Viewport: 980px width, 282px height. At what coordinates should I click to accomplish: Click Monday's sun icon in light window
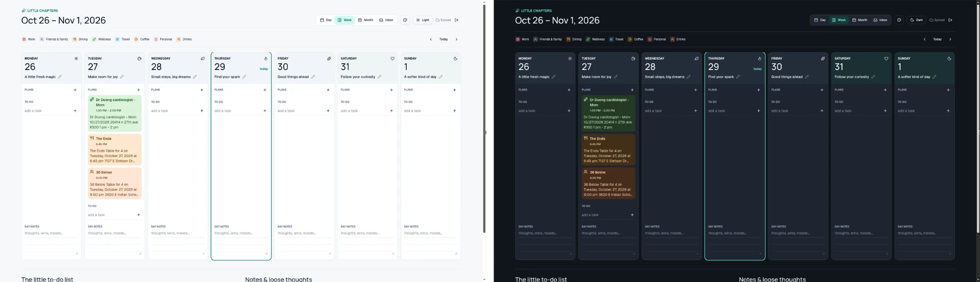76,58
